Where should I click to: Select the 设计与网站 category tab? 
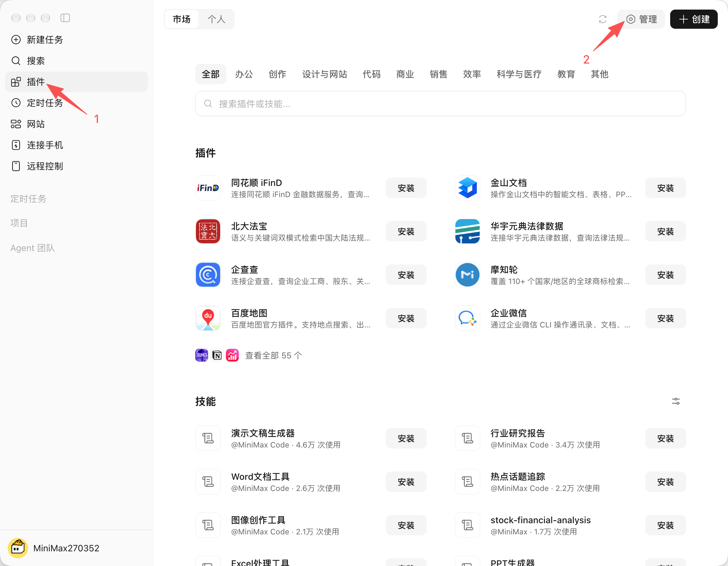pyautogui.click(x=325, y=74)
